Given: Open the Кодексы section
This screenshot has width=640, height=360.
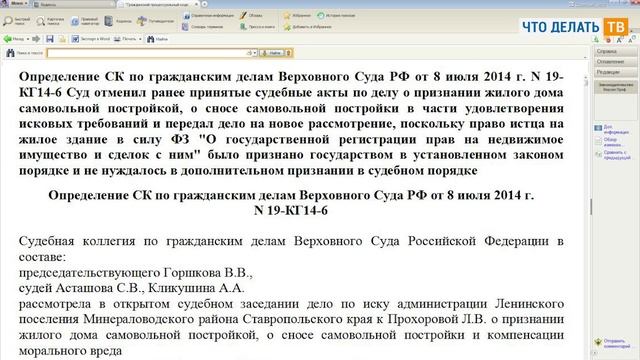Looking at the screenshot, I should click(118, 21).
